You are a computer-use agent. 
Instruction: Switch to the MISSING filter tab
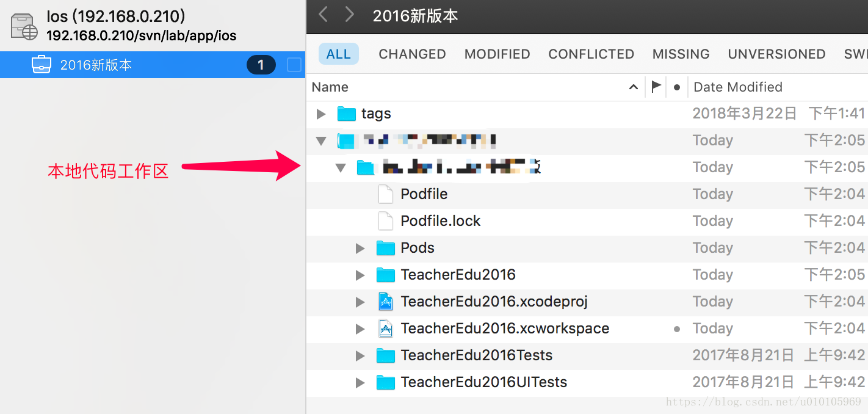(x=681, y=54)
